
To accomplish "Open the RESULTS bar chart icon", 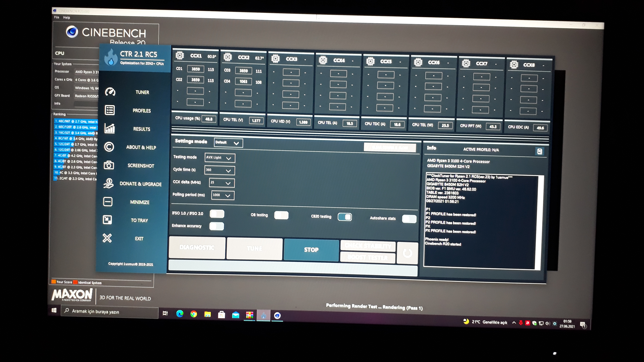I will pyautogui.click(x=110, y=128).
